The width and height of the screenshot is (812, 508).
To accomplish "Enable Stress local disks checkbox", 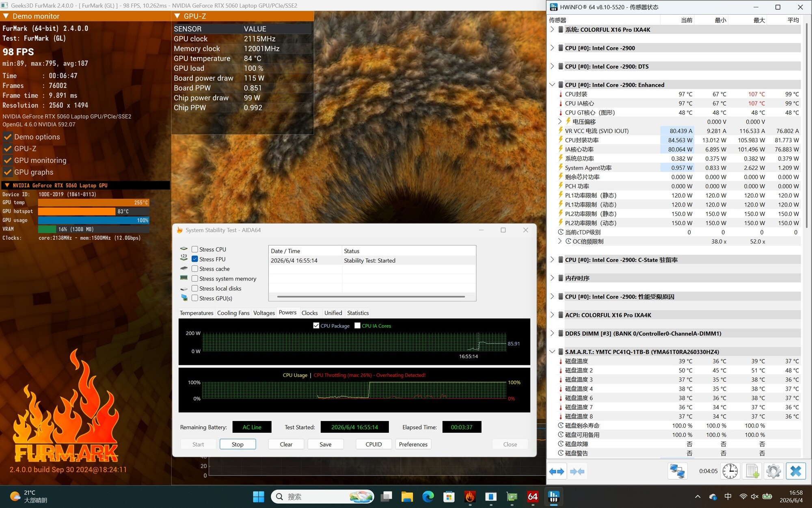I will coord(195,289).
